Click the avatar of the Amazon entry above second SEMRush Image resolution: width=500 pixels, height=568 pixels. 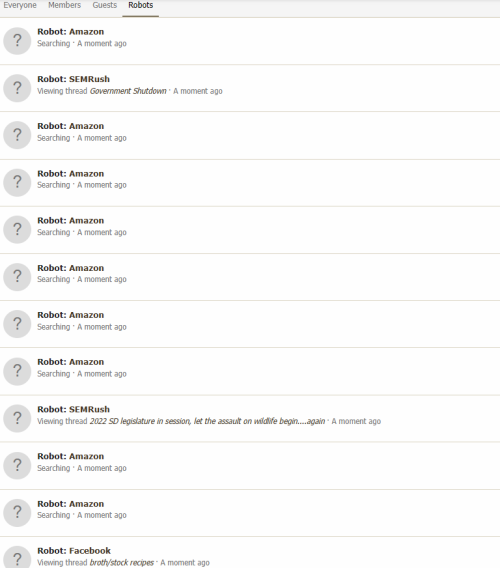(x=17, y=371)
